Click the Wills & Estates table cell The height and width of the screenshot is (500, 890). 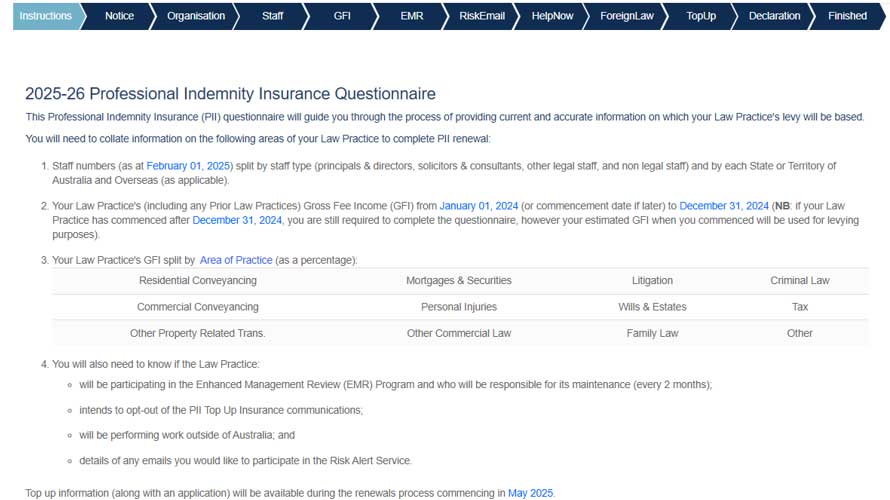click(652, 306)
